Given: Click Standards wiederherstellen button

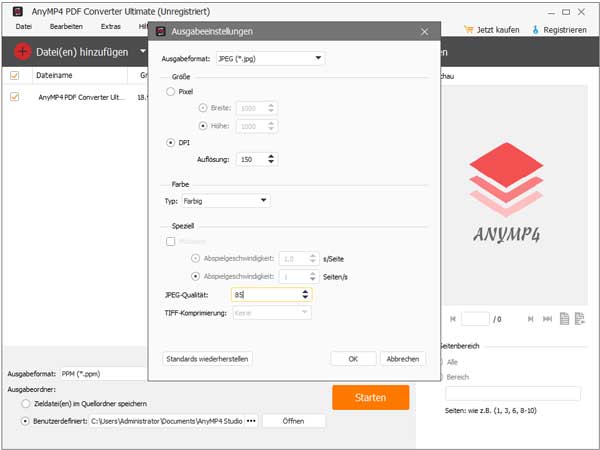Looking at the screenshot, I should tap(207, 359).
